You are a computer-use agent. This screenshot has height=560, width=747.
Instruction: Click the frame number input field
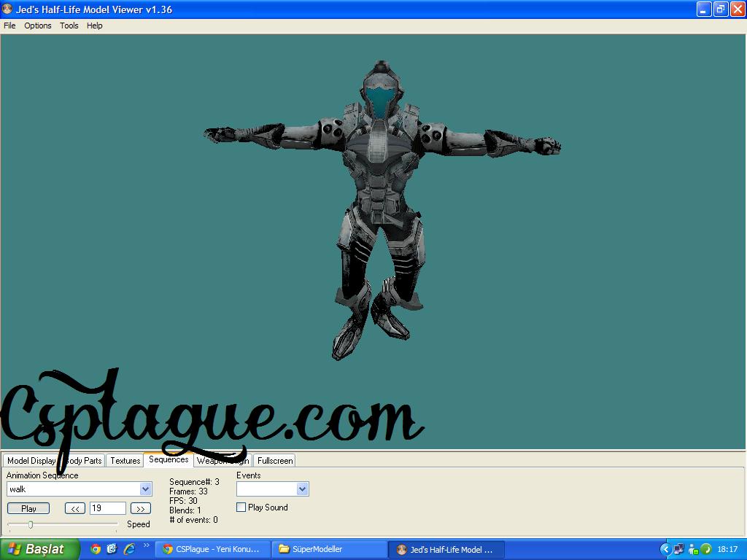(107, 509)
